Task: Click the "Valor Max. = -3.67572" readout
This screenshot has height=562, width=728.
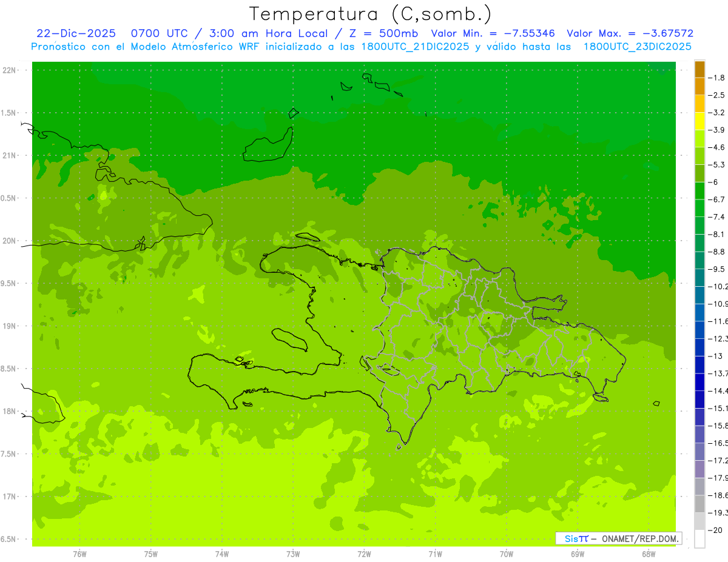Action: pos(630,33)
